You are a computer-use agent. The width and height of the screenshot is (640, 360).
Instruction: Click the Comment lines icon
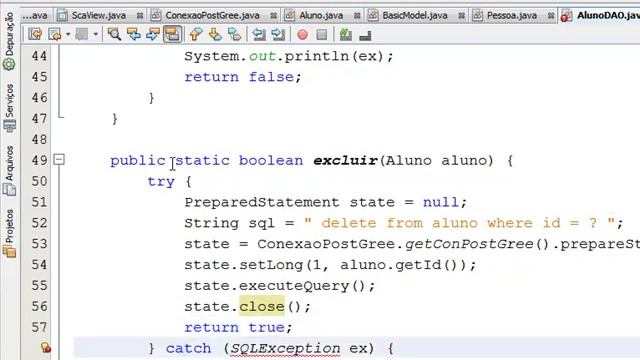(x=346, y=34)
